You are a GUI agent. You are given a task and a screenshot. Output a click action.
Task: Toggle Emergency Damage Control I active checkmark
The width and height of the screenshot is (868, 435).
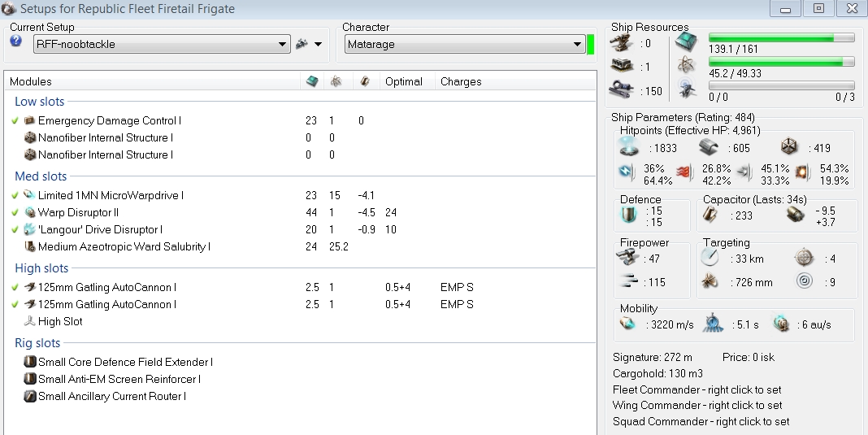pyautogui.click(x=15, y=120)
